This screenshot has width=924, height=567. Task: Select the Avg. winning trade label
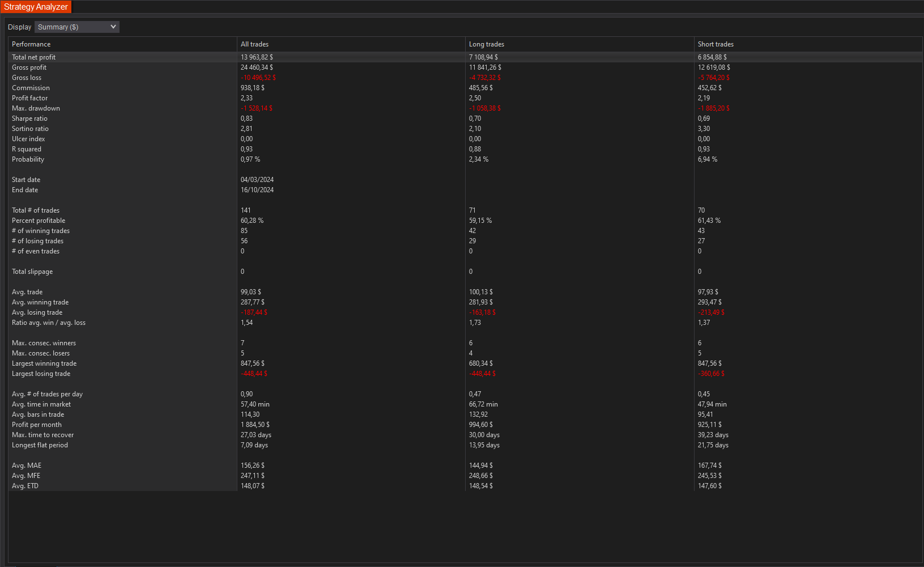40,302
